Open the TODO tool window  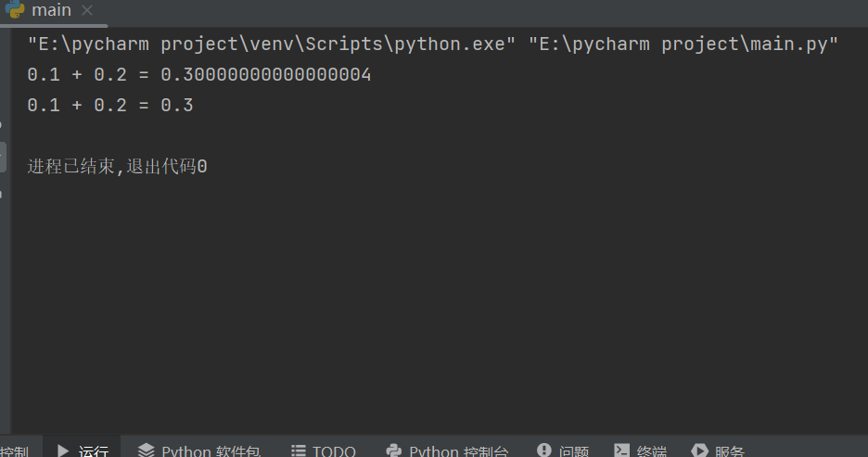point(334,451)
